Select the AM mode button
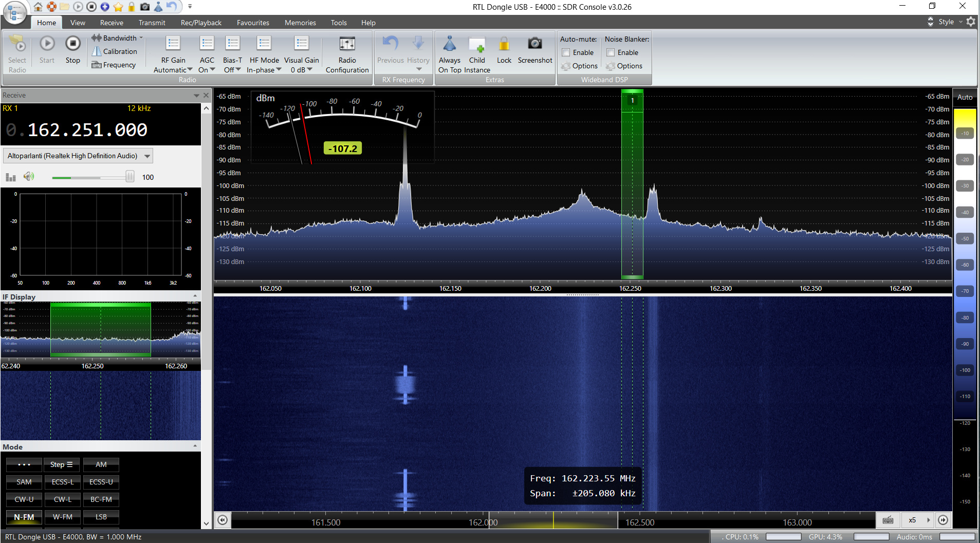Screen dimensions: 980x543 [101, 464]
